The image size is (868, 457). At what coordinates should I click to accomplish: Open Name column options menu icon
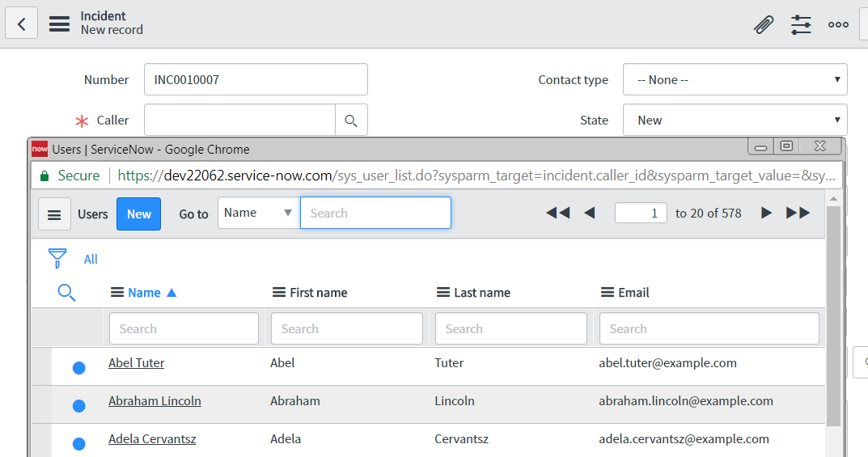[x=116, y=293]
